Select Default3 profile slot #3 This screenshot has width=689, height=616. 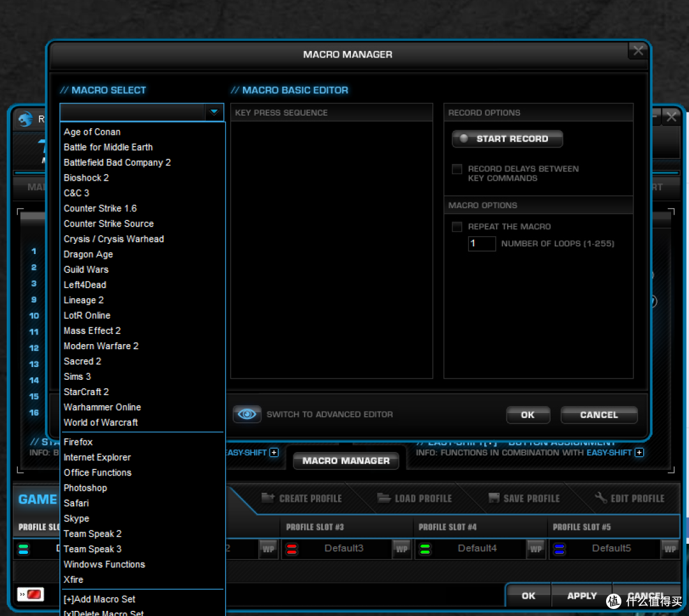(x=344, y=548)
